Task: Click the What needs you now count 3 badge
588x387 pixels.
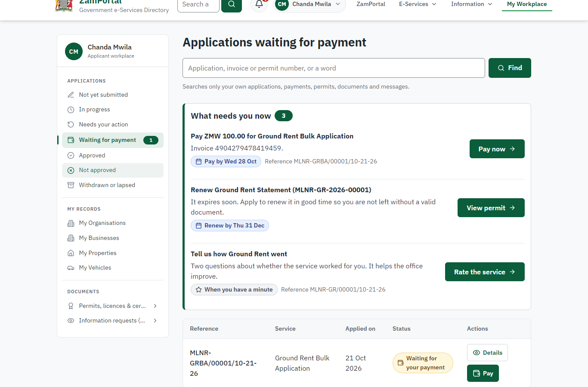Action: click(284, 116)
